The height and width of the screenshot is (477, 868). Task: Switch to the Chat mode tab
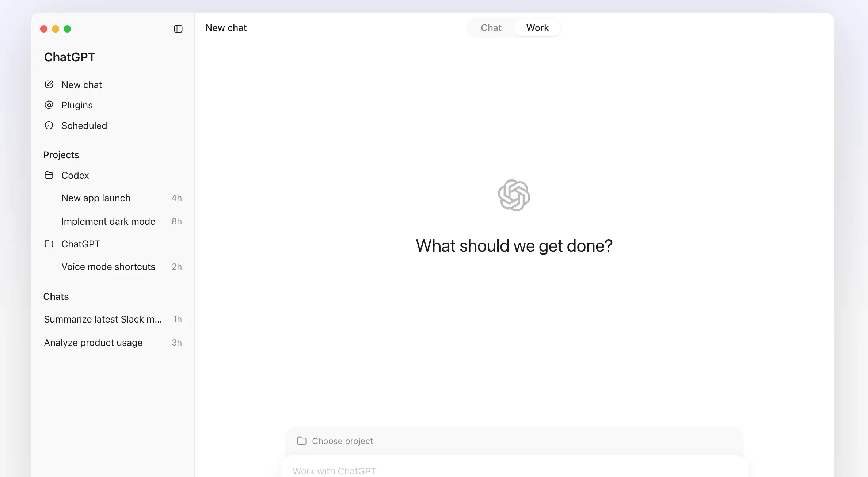491,28
